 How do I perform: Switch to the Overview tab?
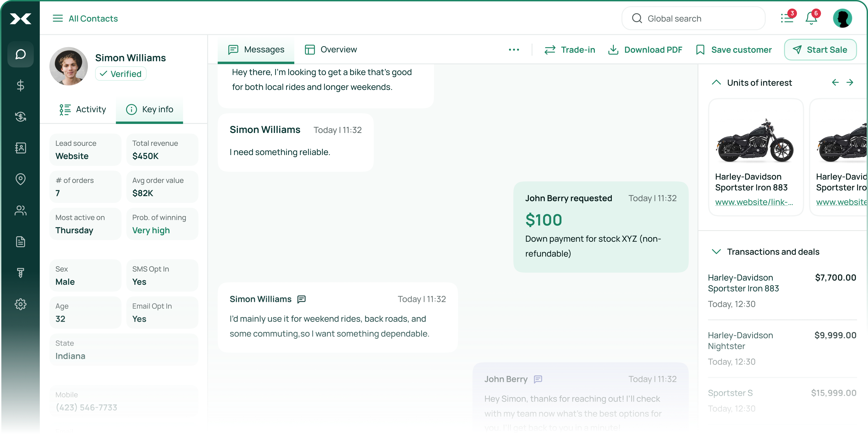click(331, 50)
